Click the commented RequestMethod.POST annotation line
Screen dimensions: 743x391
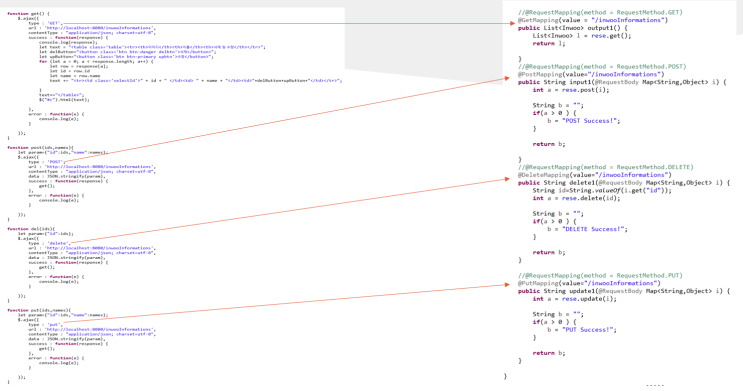[602, 66]
